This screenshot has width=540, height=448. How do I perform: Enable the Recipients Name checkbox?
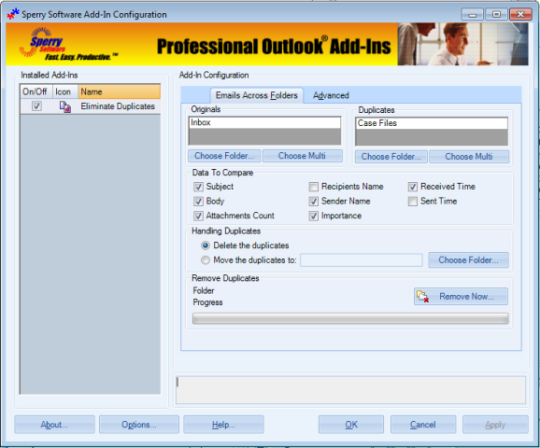313,187
